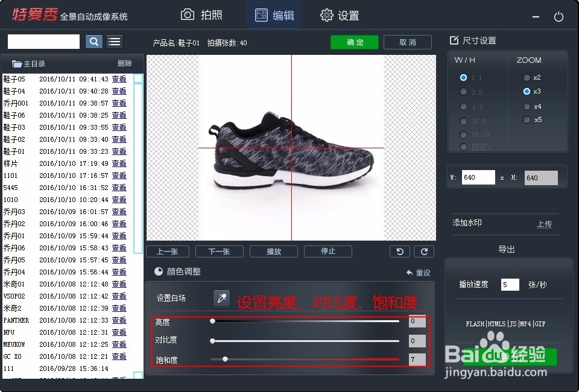Select the 1101 list entry
Viewport: 579px width, 392px height.
(x=65, y=175)
